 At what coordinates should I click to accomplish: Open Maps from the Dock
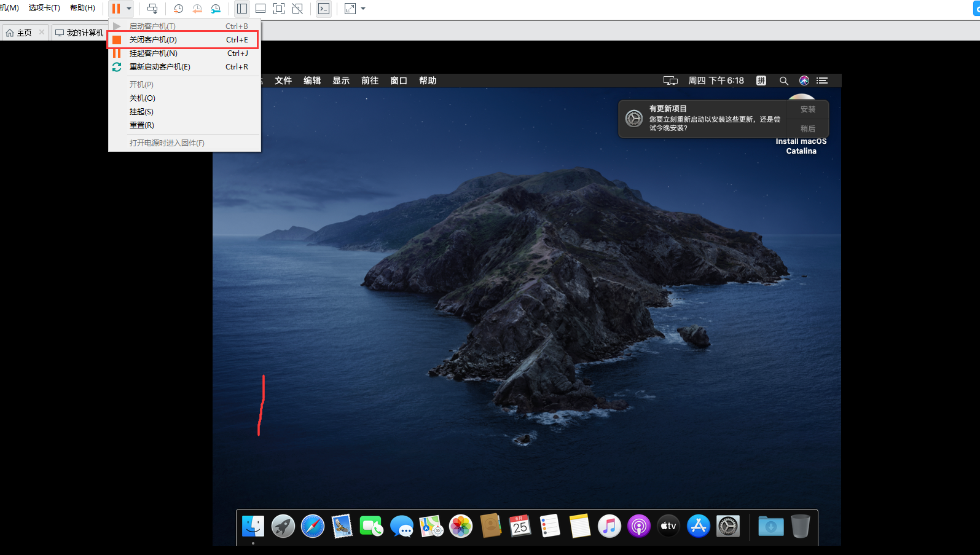(431, 526)
